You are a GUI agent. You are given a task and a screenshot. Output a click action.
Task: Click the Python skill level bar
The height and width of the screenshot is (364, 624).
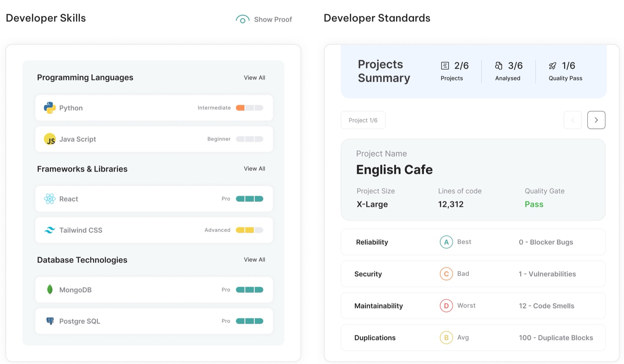coord(250,108)
